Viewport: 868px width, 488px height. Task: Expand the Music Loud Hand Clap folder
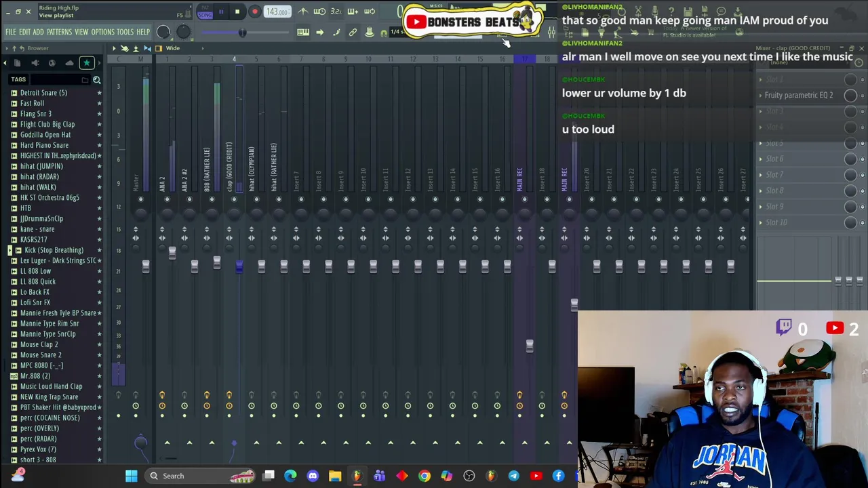[51, 386]
